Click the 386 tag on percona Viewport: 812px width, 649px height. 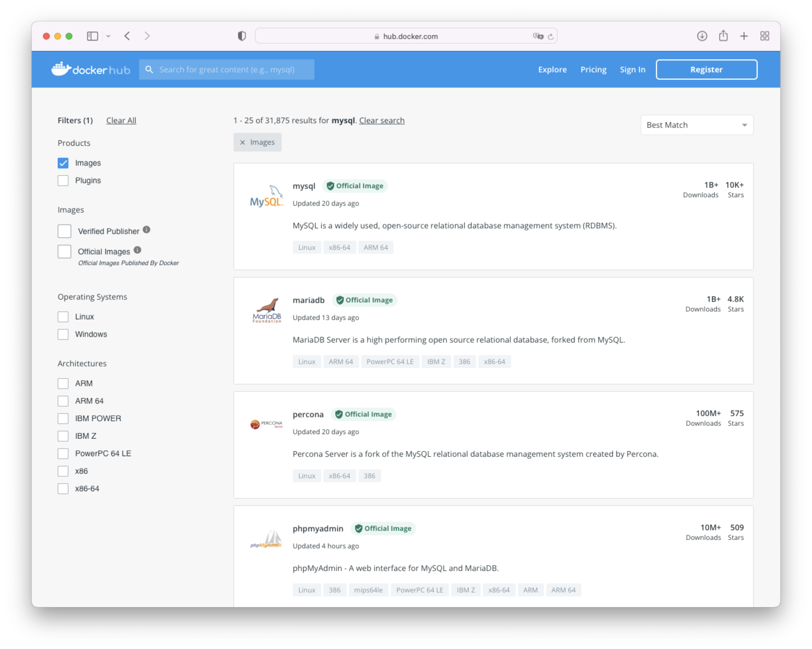tap(369, 476)
